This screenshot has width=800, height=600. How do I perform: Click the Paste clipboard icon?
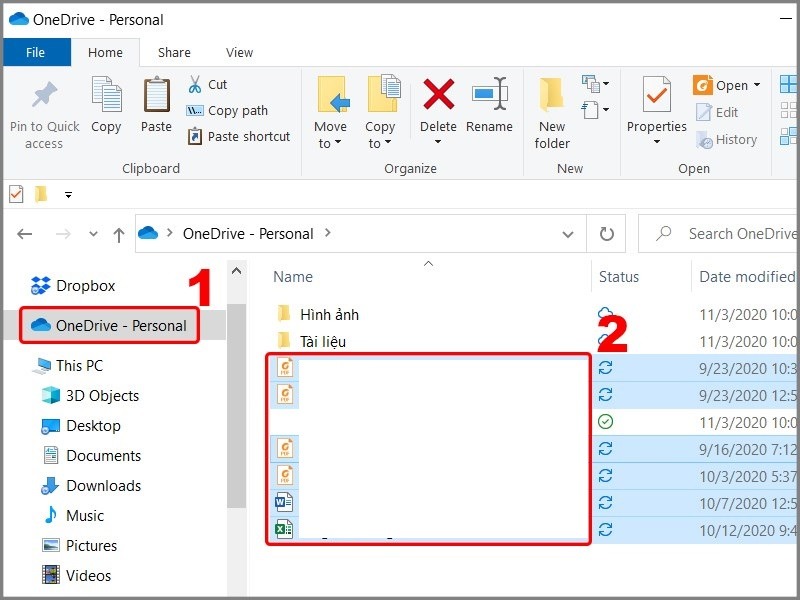[156, 94]
